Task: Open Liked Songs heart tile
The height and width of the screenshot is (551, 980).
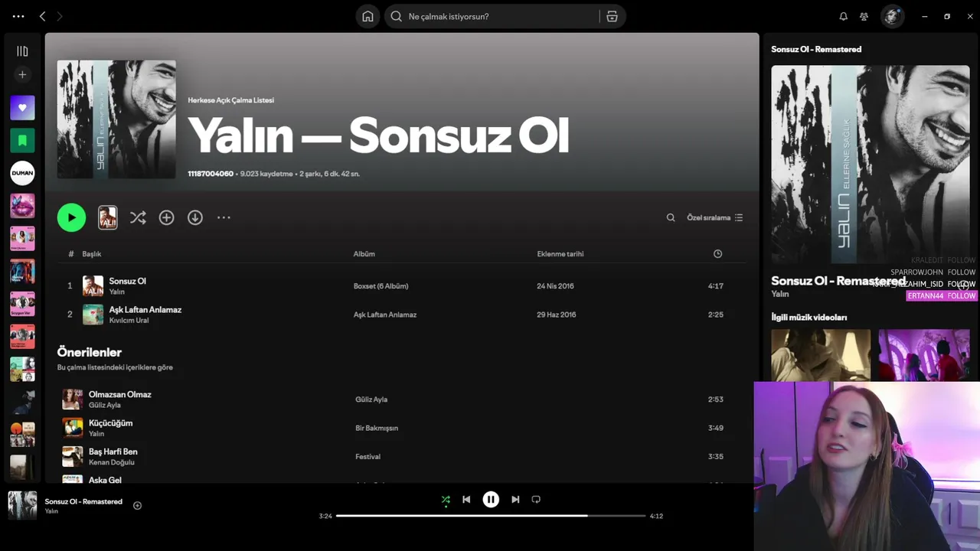Action: pyautogui.click(x=22, y=108)
